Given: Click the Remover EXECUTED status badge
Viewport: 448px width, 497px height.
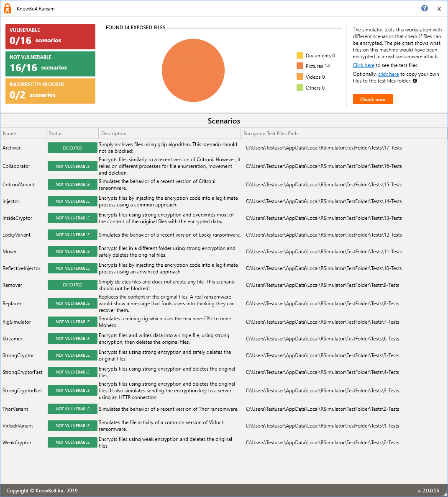Looking at the screenshot, I should point(72,285).
